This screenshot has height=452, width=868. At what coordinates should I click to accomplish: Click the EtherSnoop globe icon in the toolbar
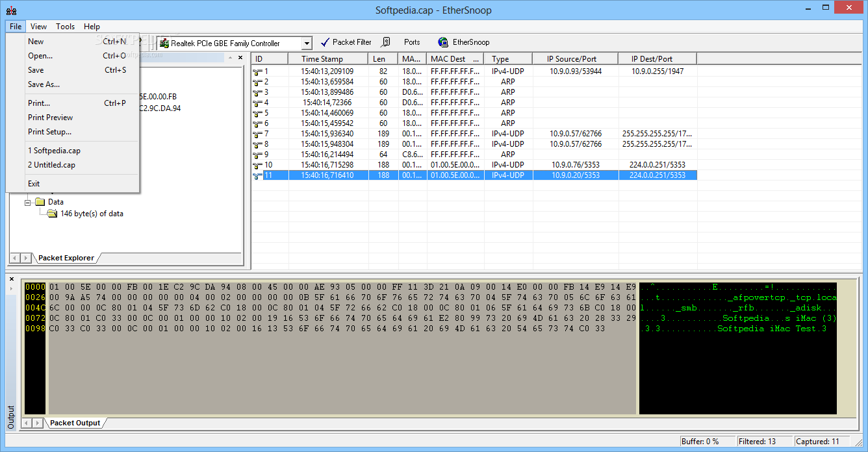click(x=443, y=42)
